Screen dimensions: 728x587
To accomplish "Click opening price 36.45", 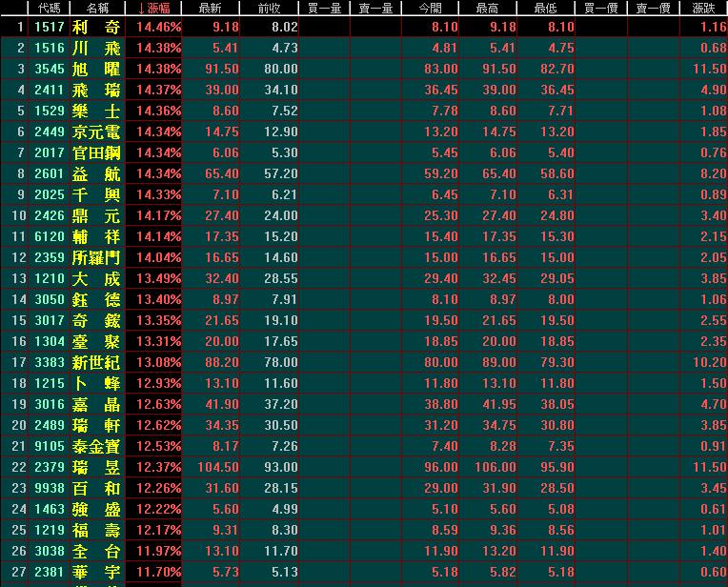I will [441, 90].
